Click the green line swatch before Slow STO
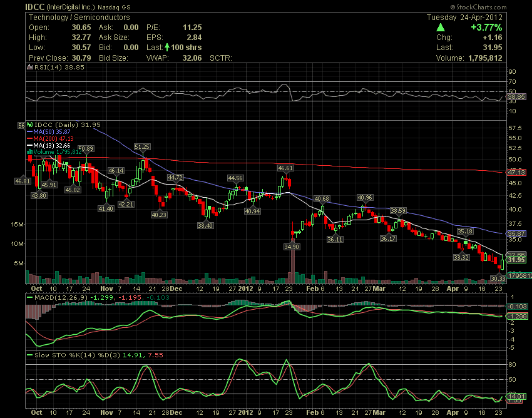Image resolution: width=532 pixels, height=418 pixels. point(30,355)
